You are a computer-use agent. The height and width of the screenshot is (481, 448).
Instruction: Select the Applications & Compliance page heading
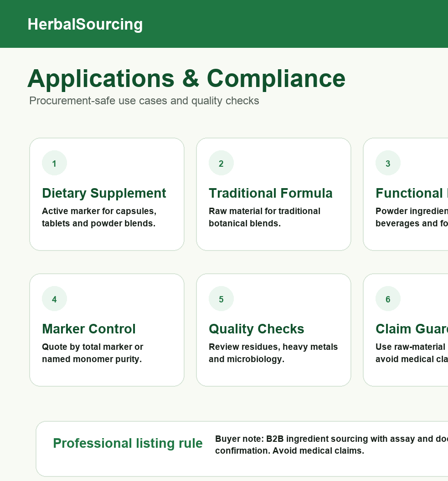pos(186,78)
